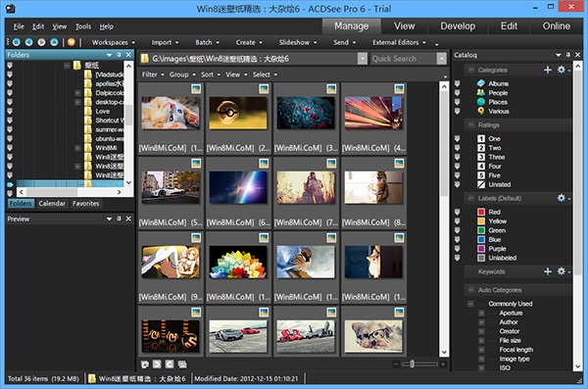Click the zoom-out minus icon by slider
Screen dimensions: 588x389
396,364
